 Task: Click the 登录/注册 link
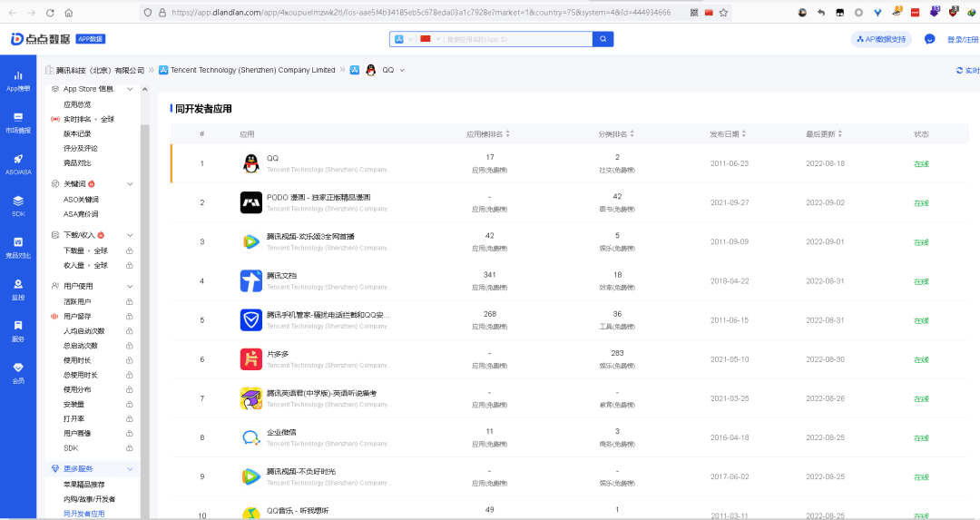coord(963,39)
